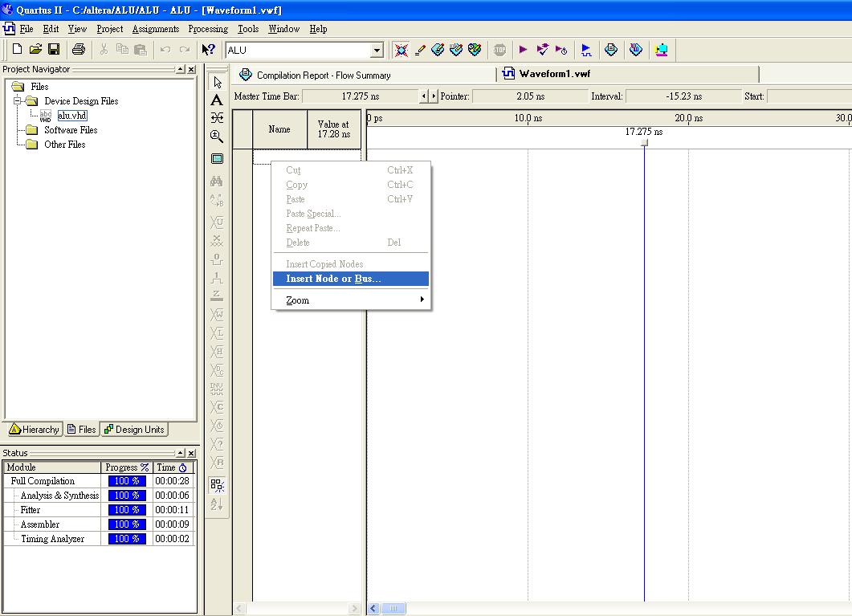Toggle the Selection arrow tool
Screen dimensions: 852x616
217,83
